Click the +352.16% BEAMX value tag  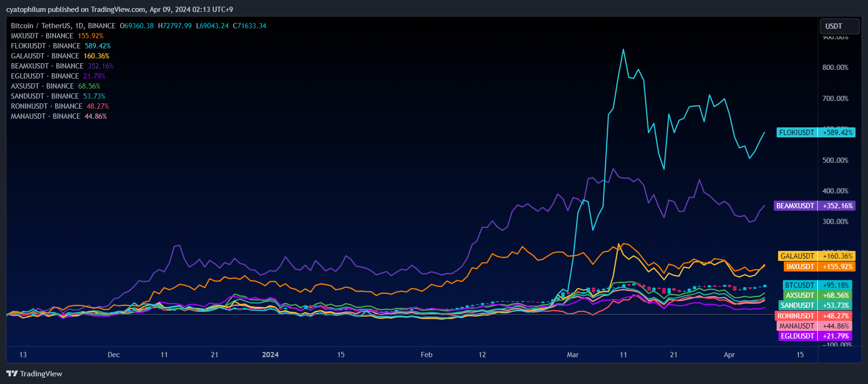coord(837,206)
